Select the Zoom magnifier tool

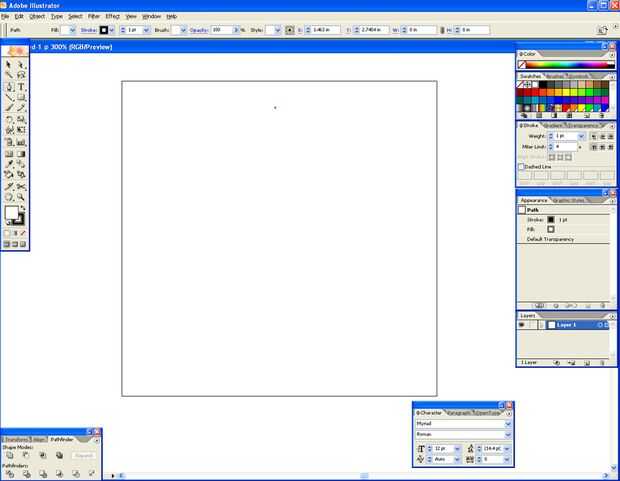click(21, 197)
